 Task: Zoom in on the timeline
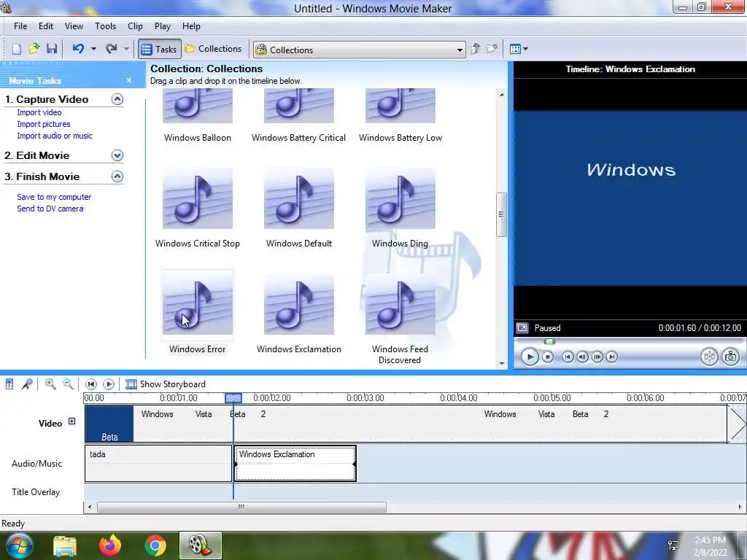pos(50,384)
